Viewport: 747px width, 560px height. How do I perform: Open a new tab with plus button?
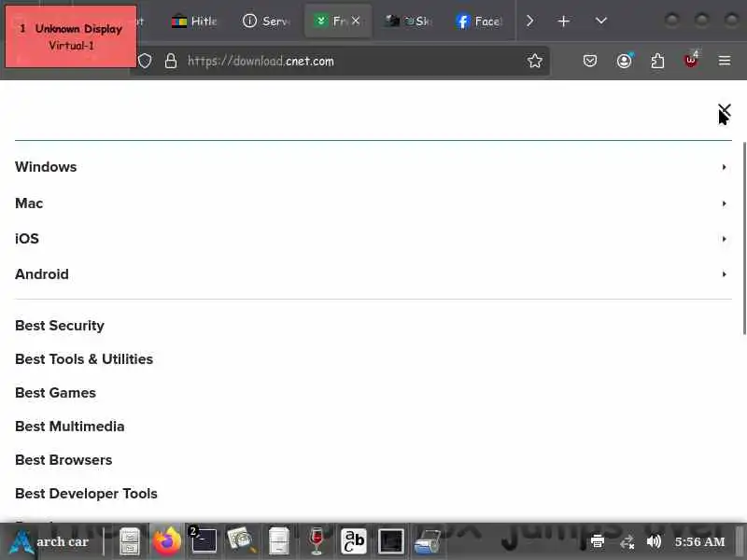click(563, 21)
